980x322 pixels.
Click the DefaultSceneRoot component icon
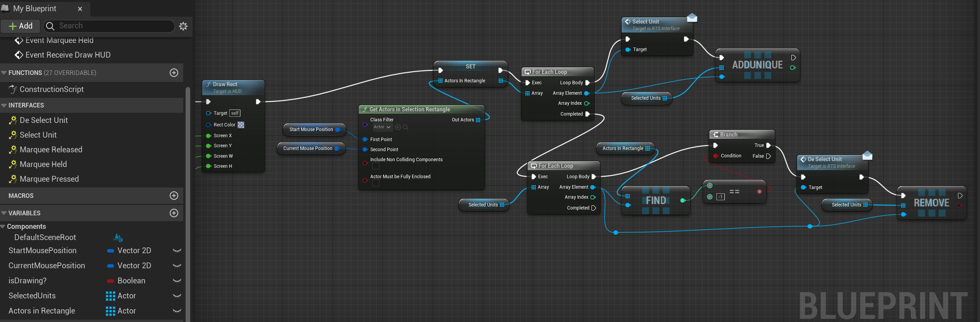[x=118, y=237]
